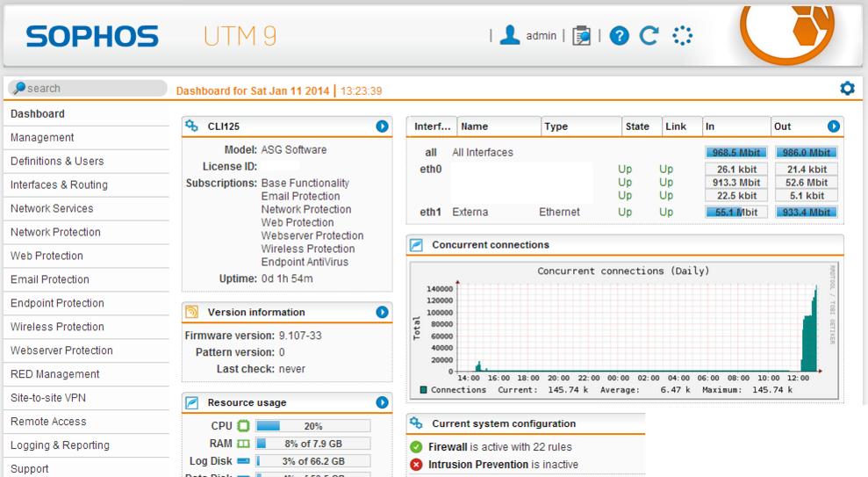Click the All Interfaces row

coord(624,152)
